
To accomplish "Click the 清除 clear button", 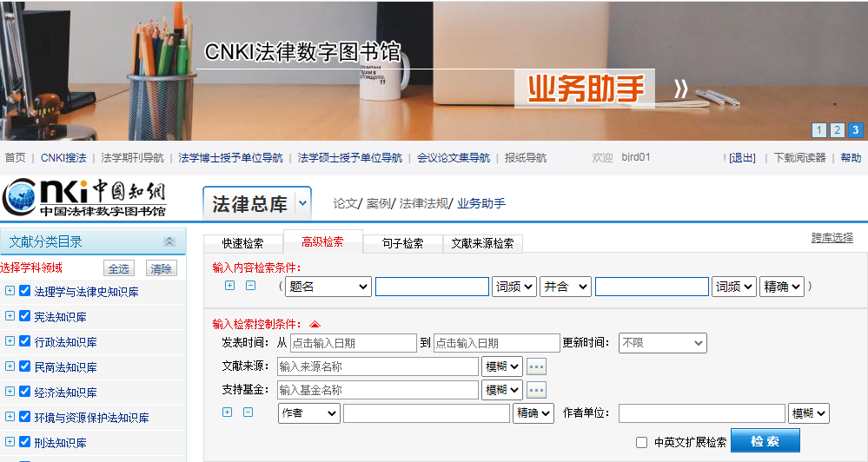I will tap(161, 268).
